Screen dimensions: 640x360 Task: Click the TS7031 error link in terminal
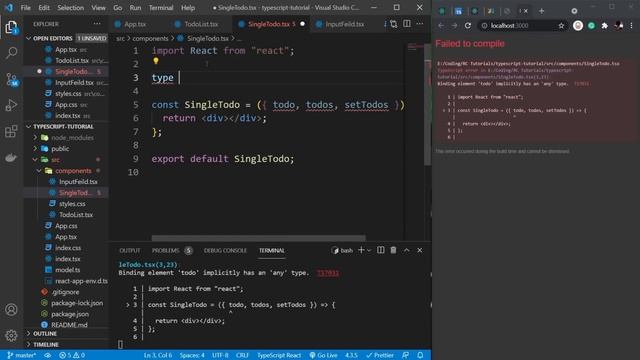328,273
